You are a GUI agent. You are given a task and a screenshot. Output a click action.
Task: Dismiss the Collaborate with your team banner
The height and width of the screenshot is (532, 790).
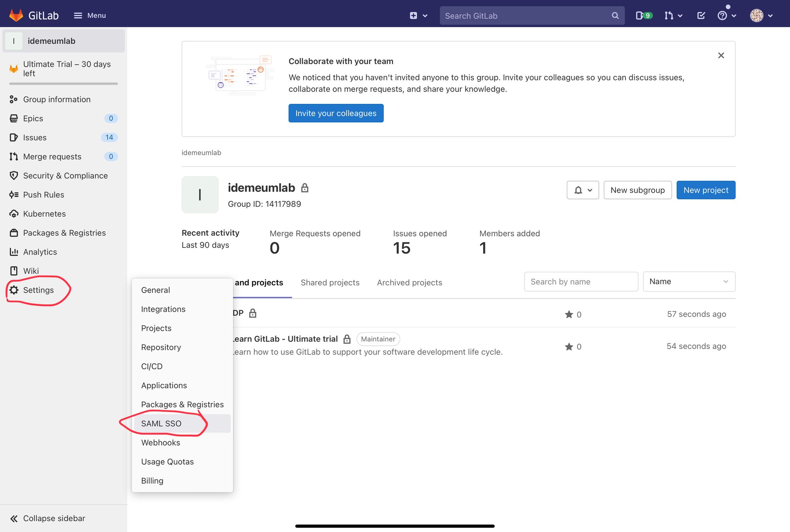pyautogui.click(x=721, y=55)
